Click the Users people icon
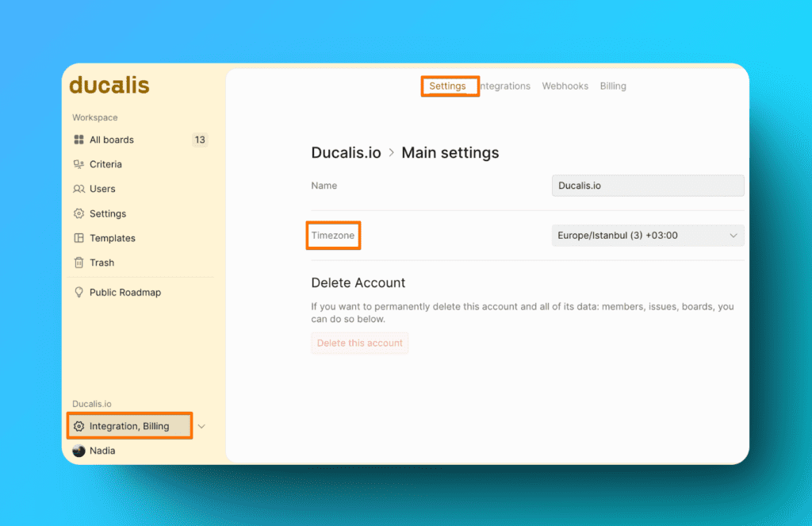Viewport: 812px width, 526px height. 79,189
